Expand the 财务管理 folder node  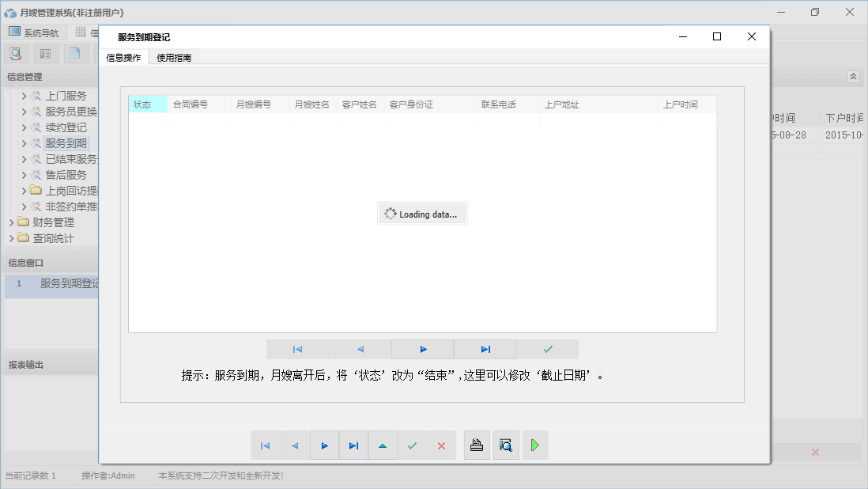12,222
